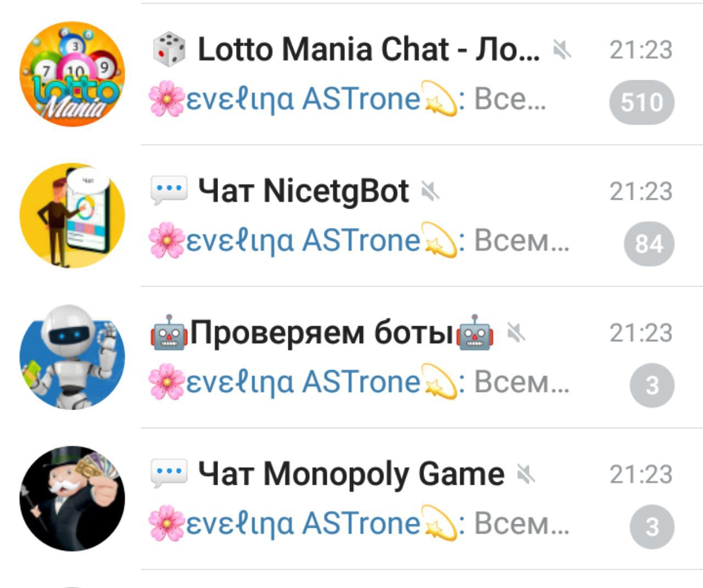Select the white robot avatar
The height and width of the screenshot is (588, 703).
[x=72, y=357]
